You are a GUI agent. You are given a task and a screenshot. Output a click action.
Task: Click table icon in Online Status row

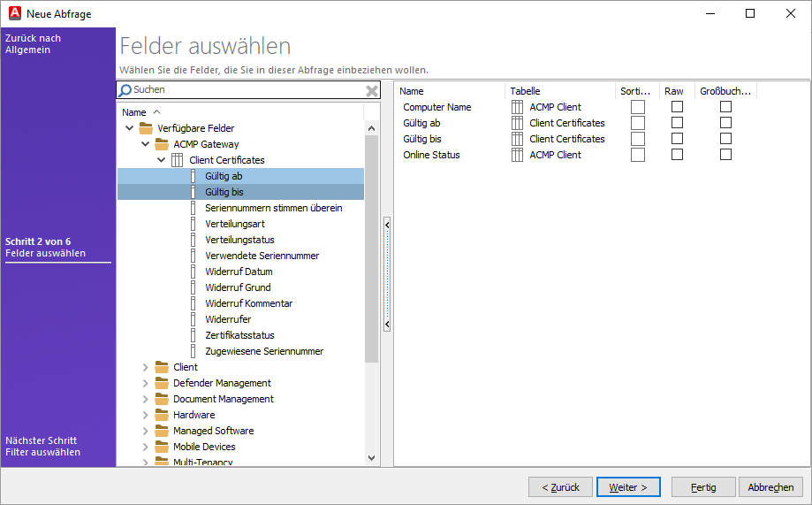point(517,155)
